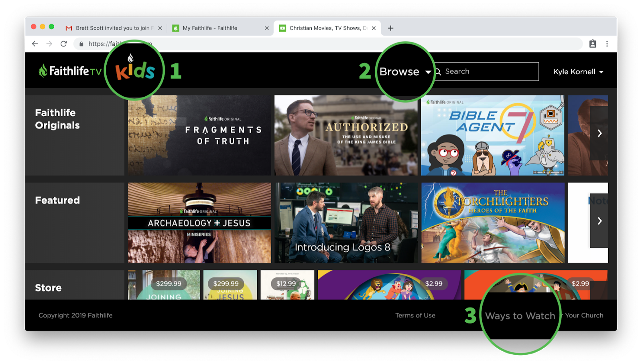642x364 pixels.
Task: Click the padlock site security icon
Action: 81,44
